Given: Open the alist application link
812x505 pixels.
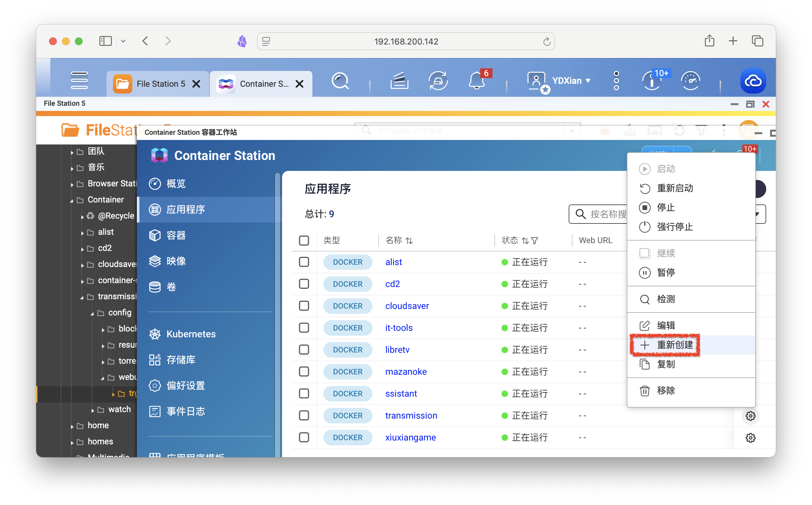Looking at the screenshot, I should tap(394, 262).
